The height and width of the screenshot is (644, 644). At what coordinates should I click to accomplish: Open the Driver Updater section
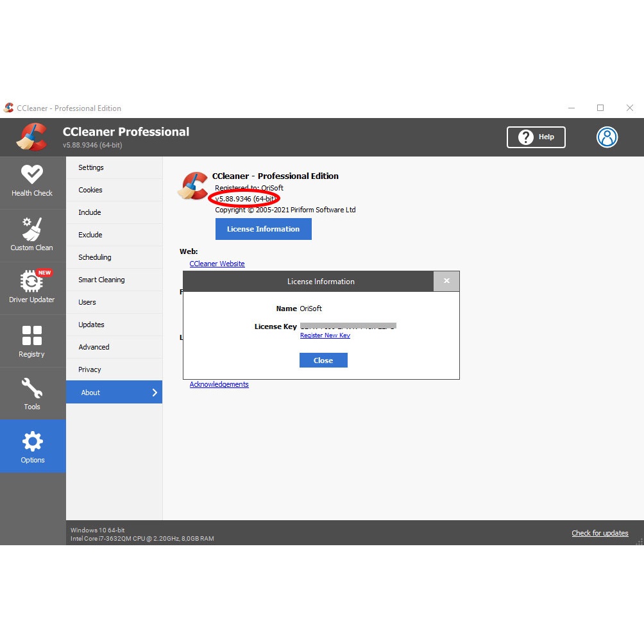pos(32,287)
